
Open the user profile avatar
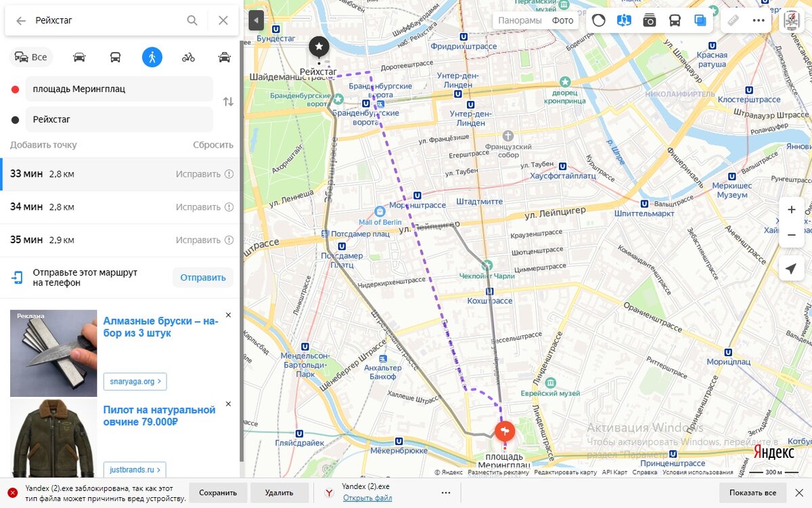tap(791, 20)
